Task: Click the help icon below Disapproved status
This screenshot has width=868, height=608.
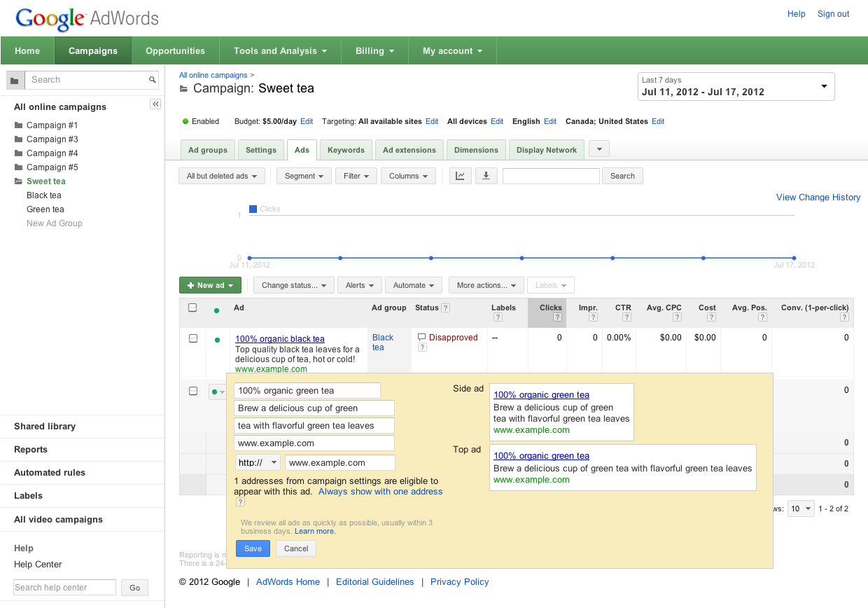Action: tap(422, 347)
